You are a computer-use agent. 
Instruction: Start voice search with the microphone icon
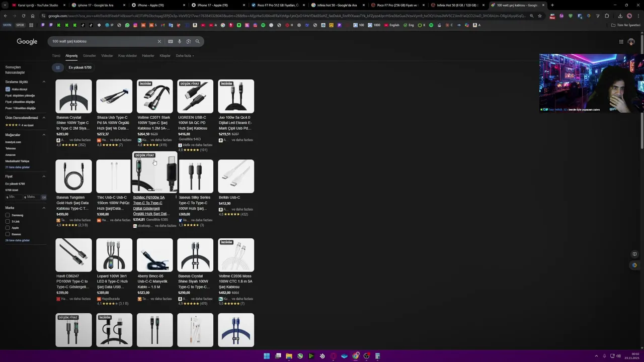[180, 41]
